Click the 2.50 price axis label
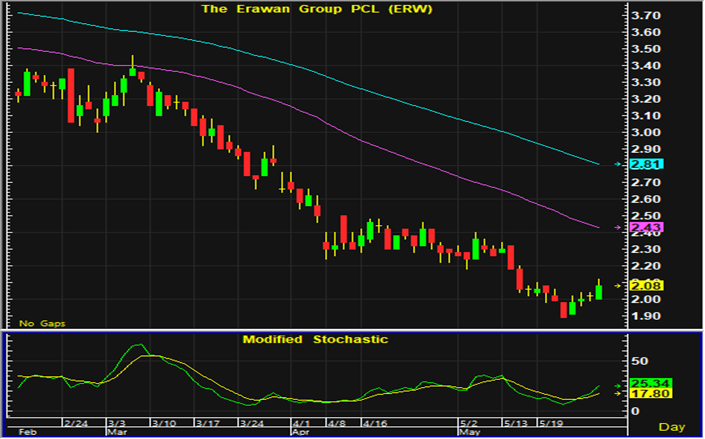This screenshot has height=439, width=705. pos(646,216)
